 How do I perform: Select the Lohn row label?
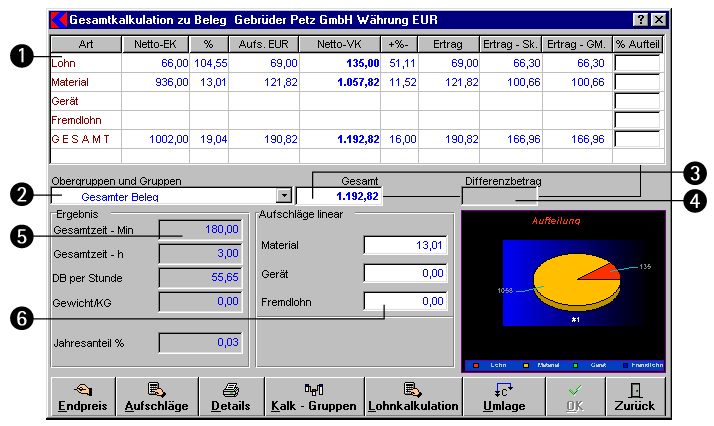tap(63, 63)
